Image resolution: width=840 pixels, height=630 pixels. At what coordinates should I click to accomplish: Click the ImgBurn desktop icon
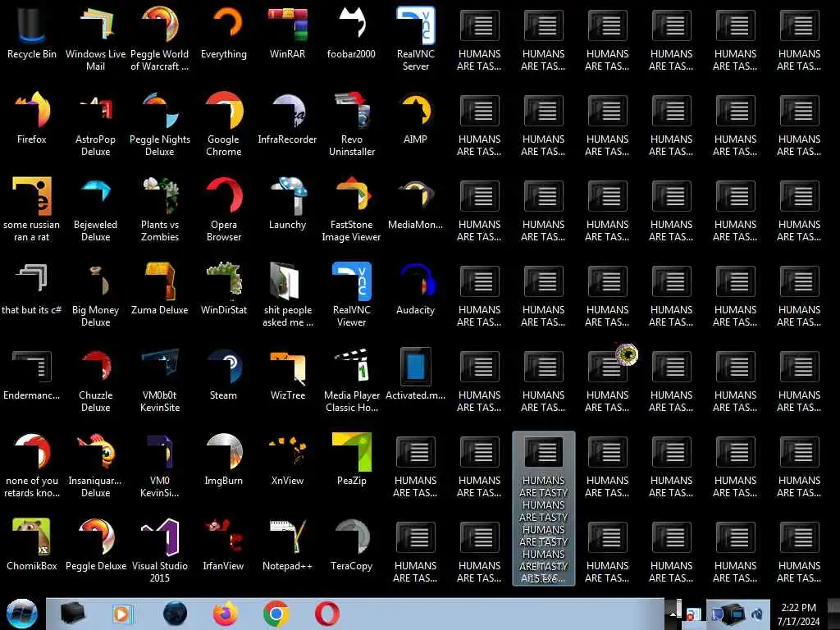pyautogui.click(x=224, y=459)
